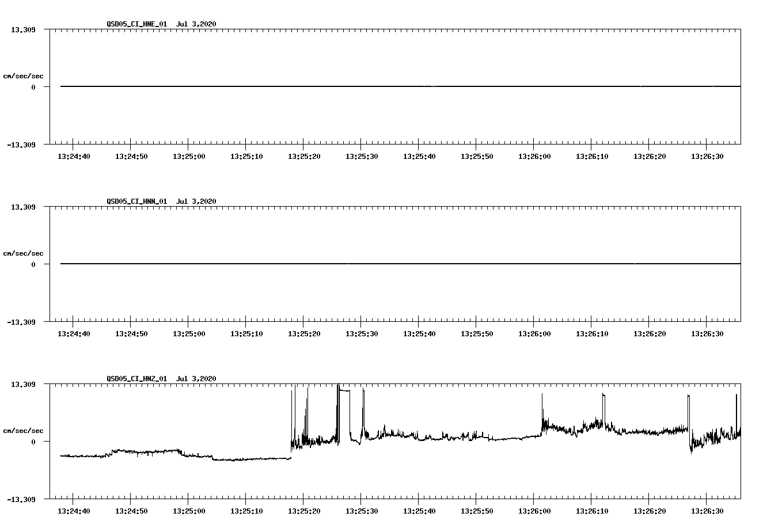
Task: Click cm/sec/sec unit label on HNE plot
Action: pyautogui.click(x=23, y=76)
